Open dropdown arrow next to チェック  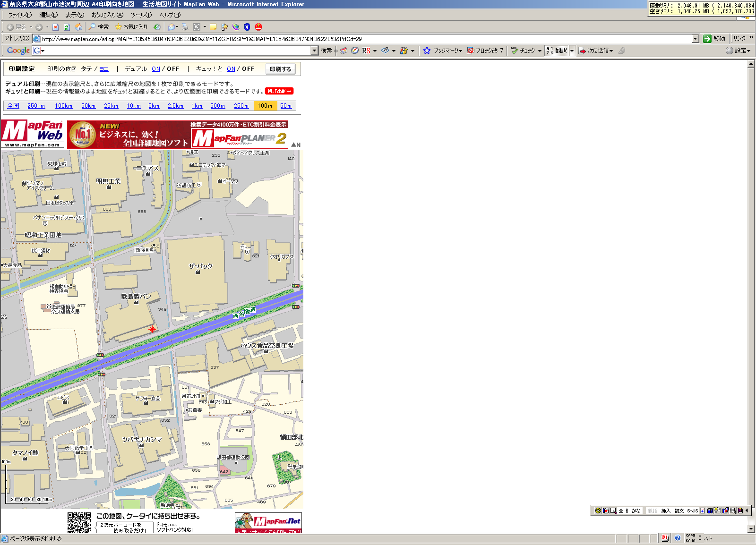pyautogui.click(x=540, y=51)
